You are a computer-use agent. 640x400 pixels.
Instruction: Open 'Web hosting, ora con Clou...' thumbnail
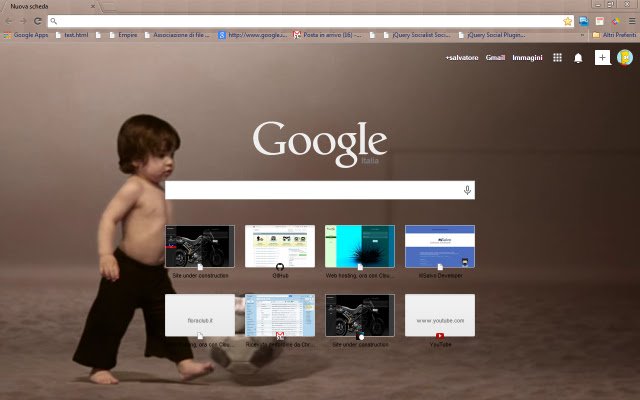[360, 247]
